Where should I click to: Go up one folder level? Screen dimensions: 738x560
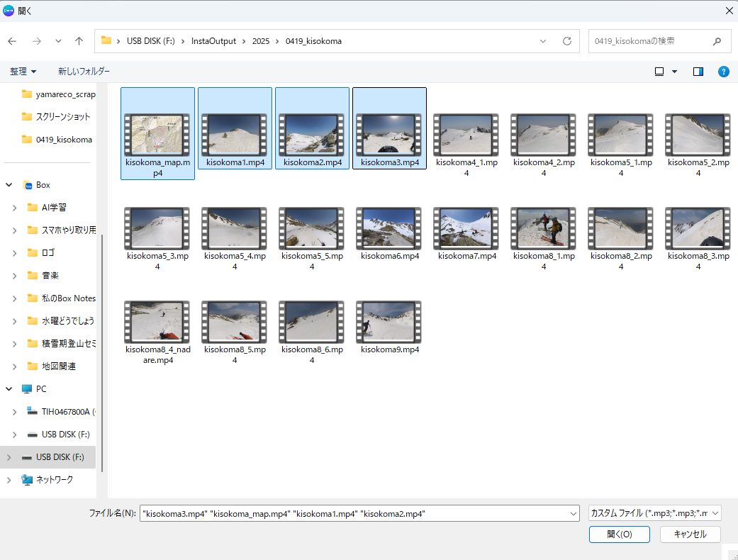click(79, 41)
